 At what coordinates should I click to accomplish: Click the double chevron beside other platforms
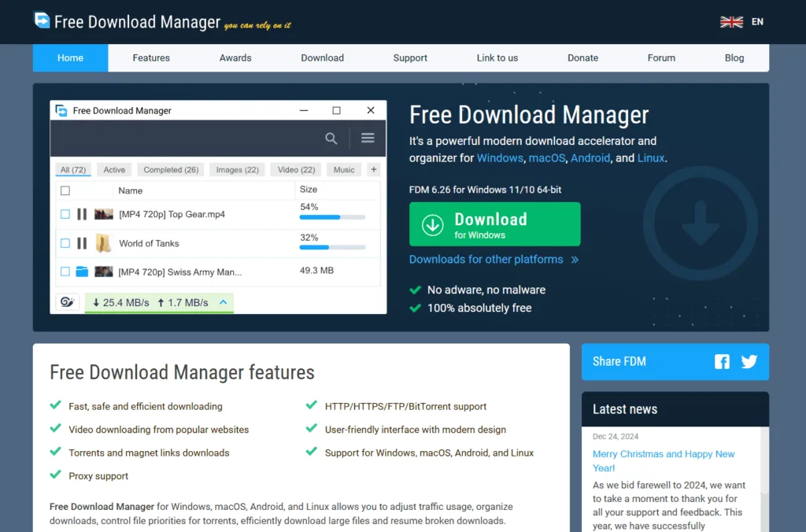pyautogui.click(x=575, y=260)
